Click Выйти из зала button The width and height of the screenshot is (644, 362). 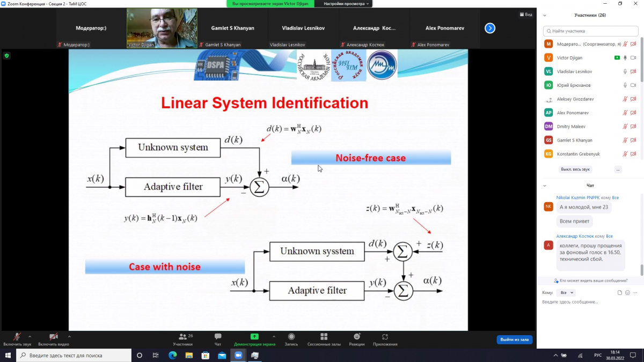[x=514, y=339]
